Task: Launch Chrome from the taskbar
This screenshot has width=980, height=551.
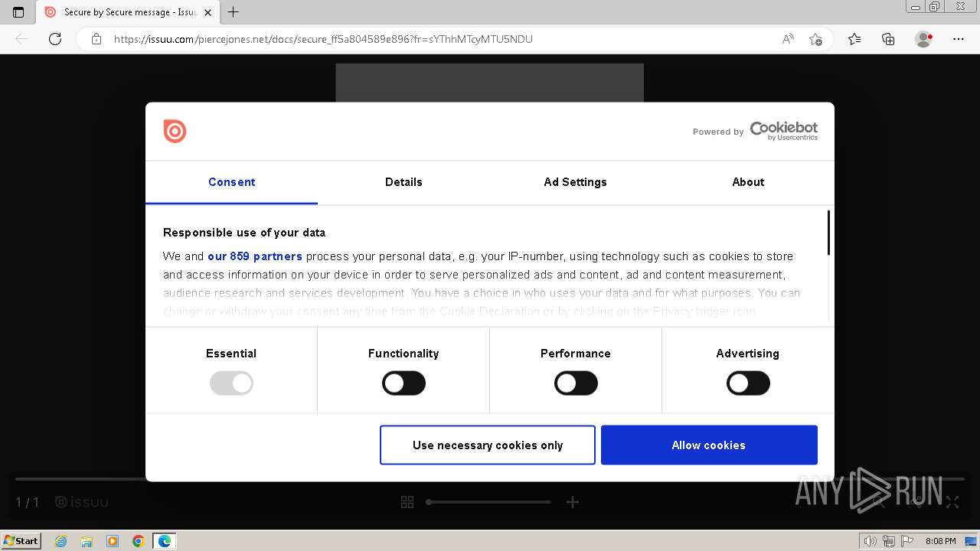Action: [x=139, y=541]
